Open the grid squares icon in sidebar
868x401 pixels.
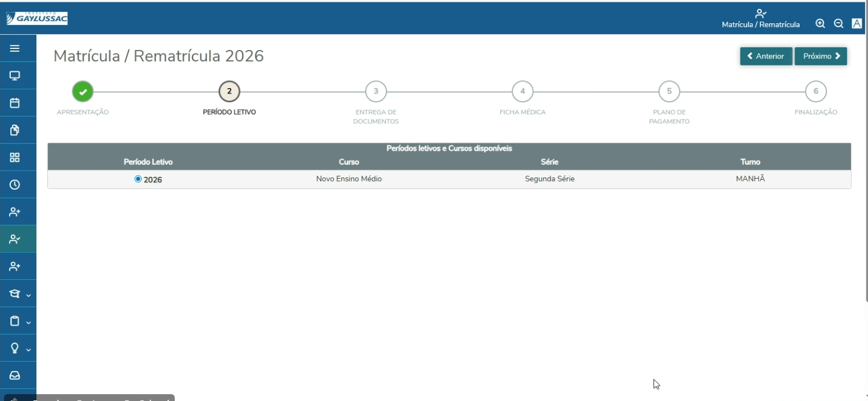click(x=15, y=158)
